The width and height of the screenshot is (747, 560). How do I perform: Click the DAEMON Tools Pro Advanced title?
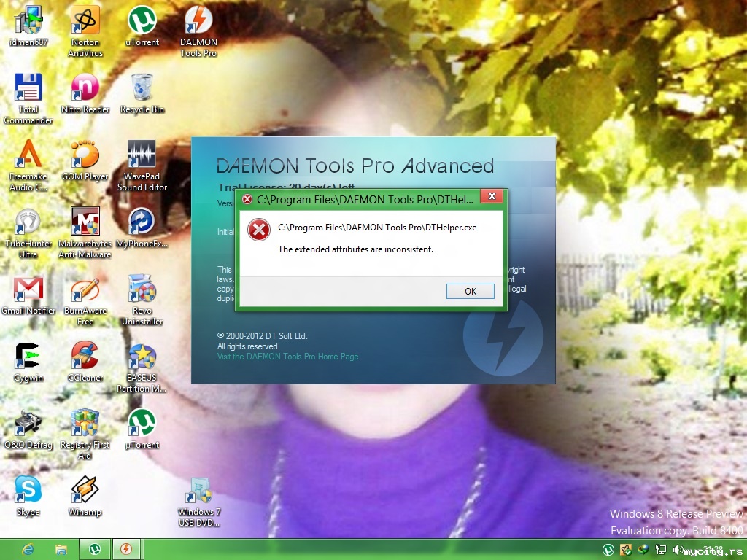[355, 166]
